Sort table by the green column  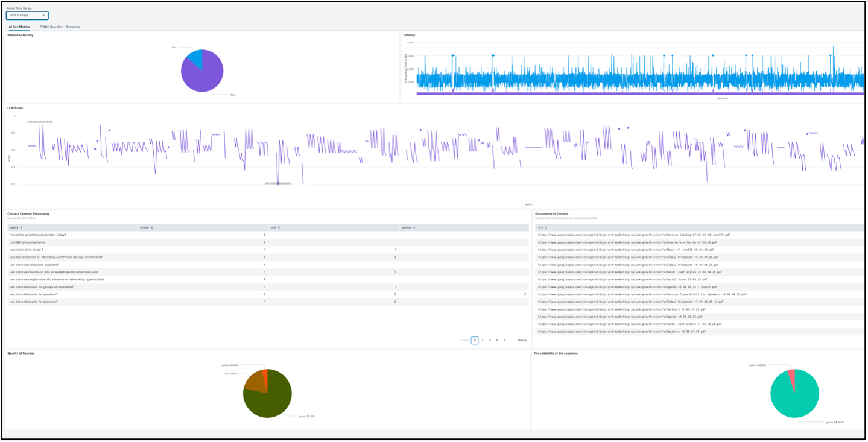146,227
